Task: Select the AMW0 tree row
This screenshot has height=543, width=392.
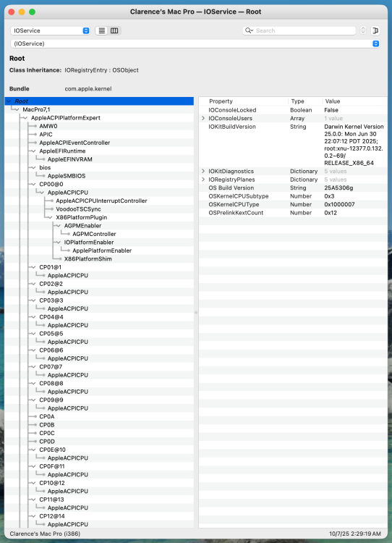Action: (100, 126)
